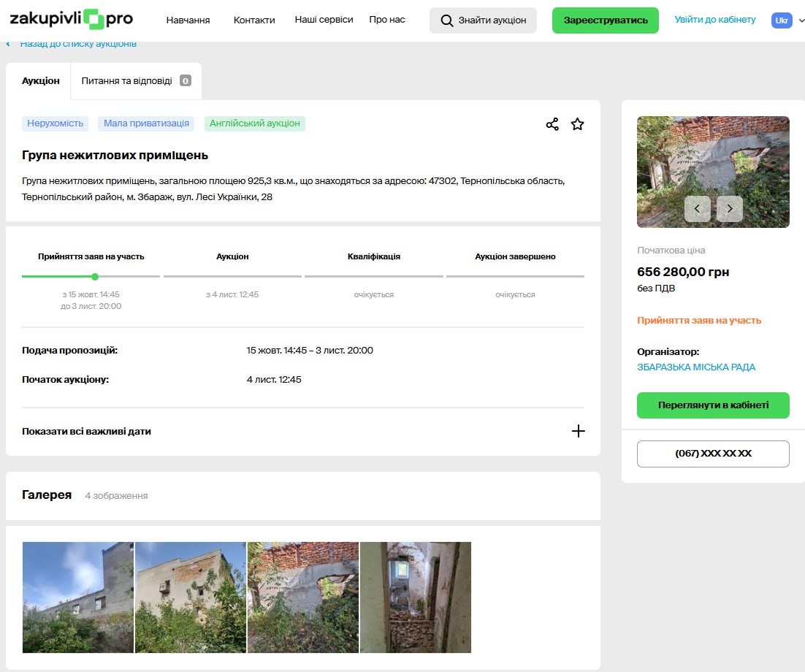Reveal the hidden phone number (067)

713,454
